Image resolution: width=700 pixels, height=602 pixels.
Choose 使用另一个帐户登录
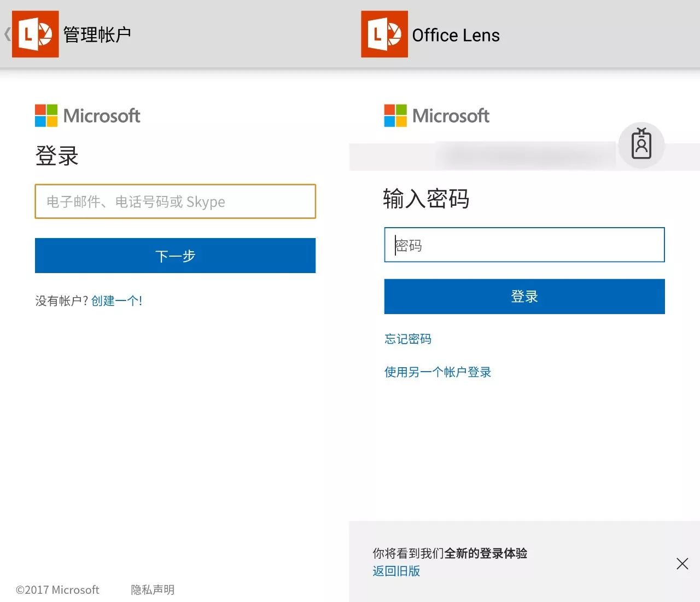coord(437,372)
